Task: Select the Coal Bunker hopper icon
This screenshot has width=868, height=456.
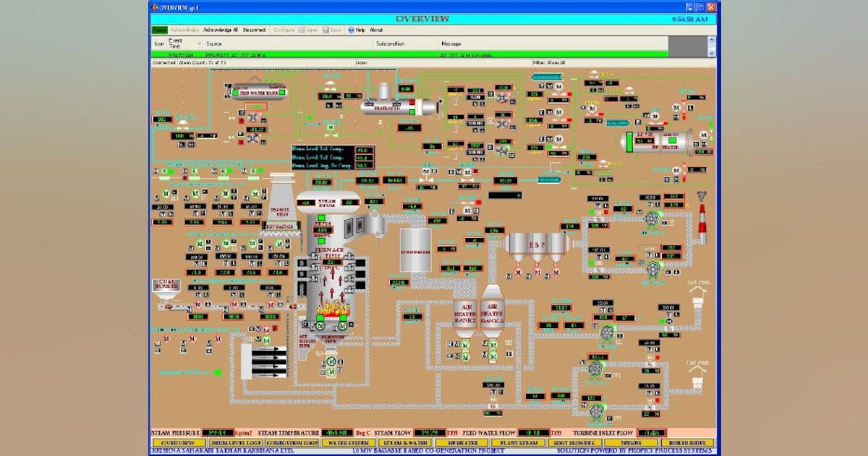Action: pyautogui.click(x=167, y=284)
